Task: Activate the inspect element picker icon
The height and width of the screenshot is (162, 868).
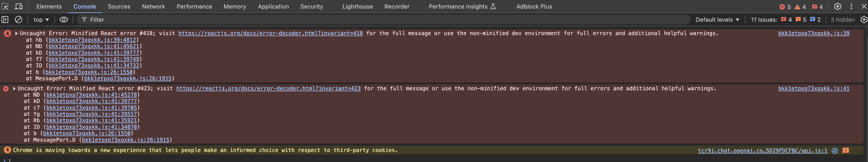Action: click(x=5, y=6)
